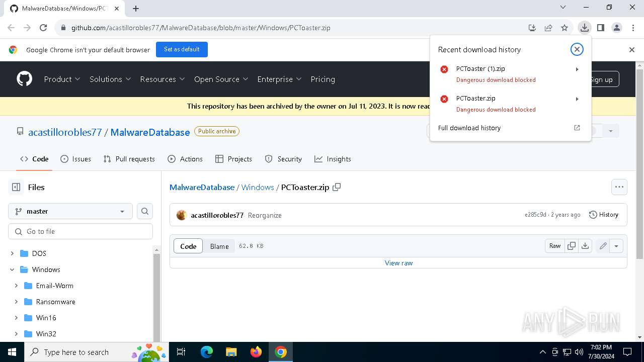
Task: Switch to Blame view
Action: click(219, 246)
